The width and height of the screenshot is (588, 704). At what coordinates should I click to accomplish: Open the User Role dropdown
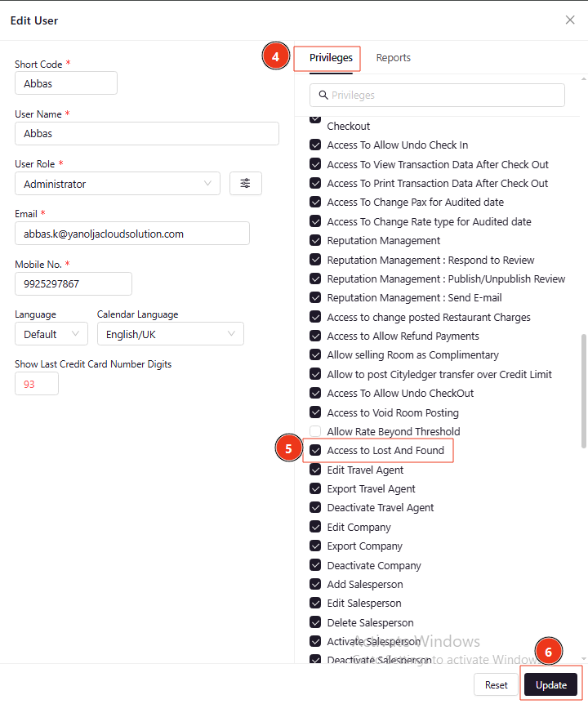click(x=118, y=184)
